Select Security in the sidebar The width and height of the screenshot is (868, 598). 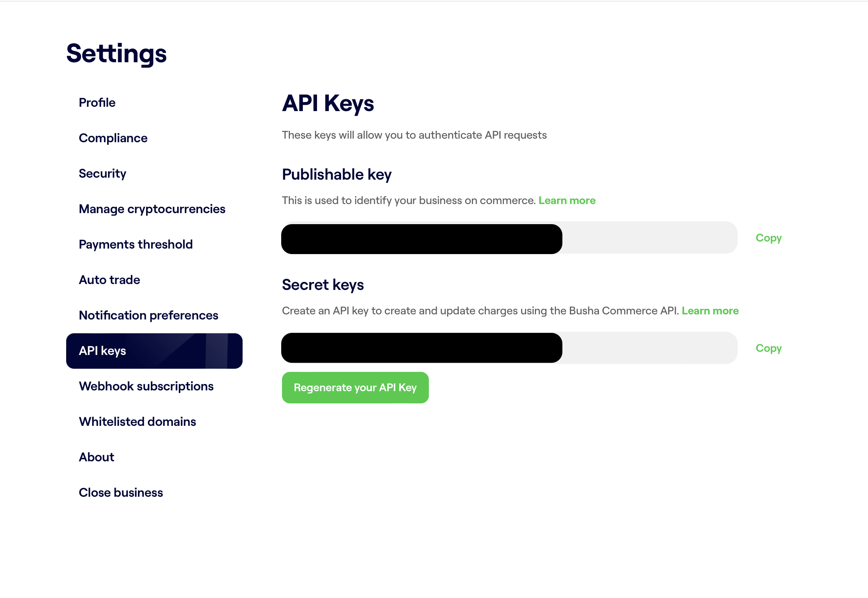click(x=102, y=173)
